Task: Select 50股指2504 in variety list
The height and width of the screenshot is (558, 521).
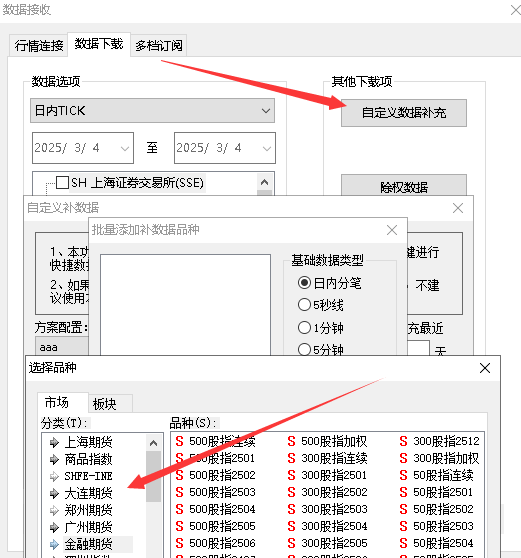Action: tap(443, 543)
